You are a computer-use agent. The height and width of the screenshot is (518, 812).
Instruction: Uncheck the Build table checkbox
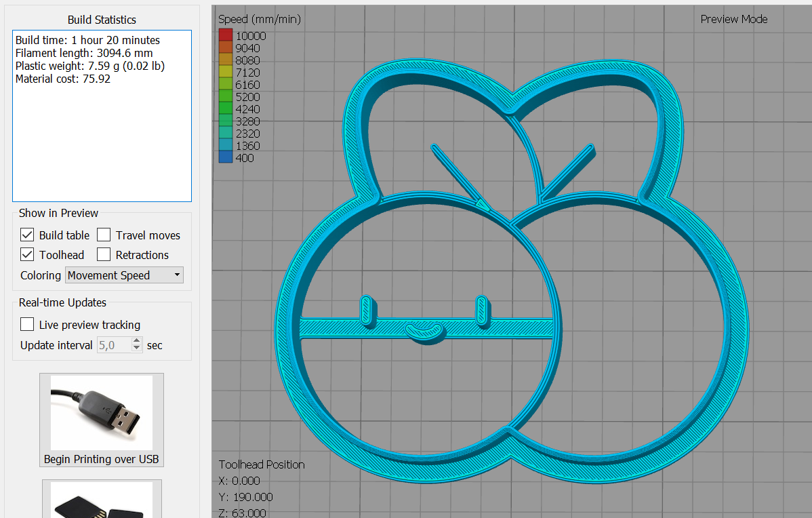coord(27,235)
